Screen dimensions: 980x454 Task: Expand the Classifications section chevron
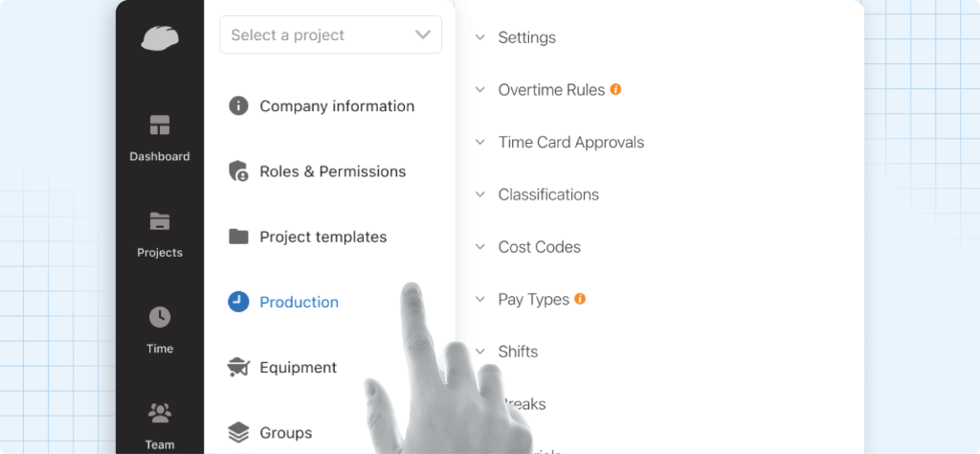pos(480,194)
